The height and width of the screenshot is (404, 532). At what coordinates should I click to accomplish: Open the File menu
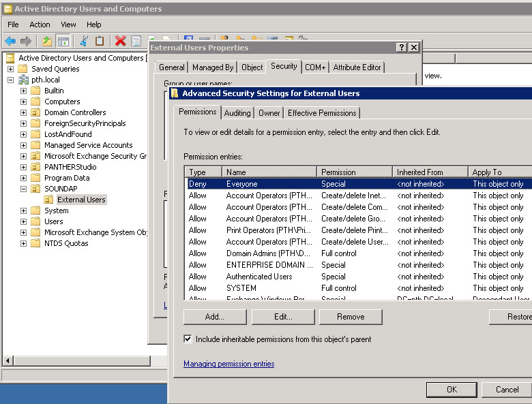[x=13, y=25]
